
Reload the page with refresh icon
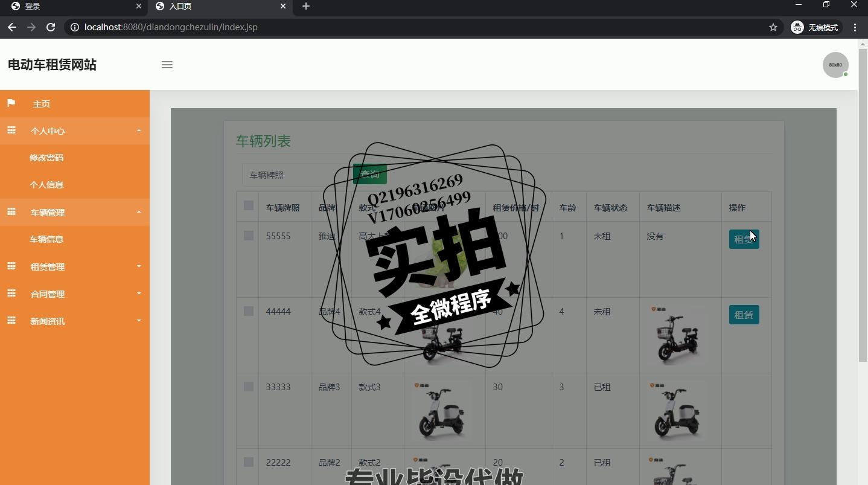51,27
